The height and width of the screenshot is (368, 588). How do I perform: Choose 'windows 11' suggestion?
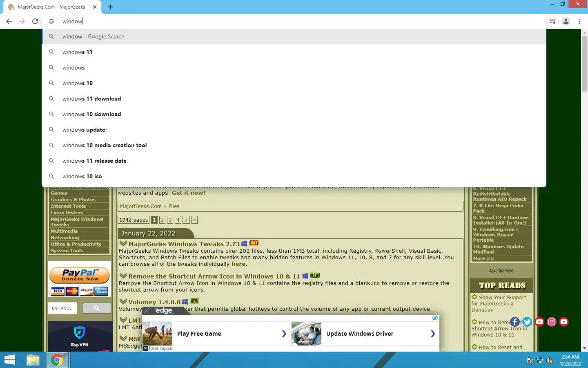tap(294, 52)
